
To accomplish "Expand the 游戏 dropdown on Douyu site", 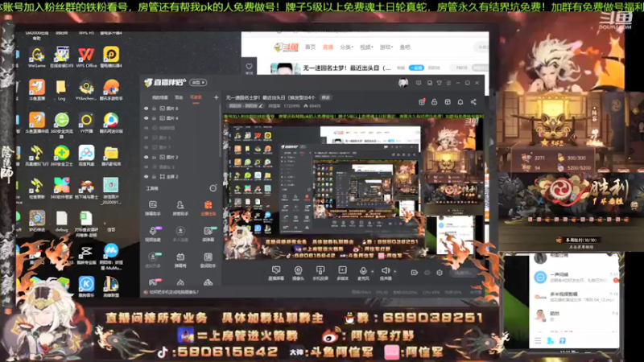I will [x=386, y=47].
